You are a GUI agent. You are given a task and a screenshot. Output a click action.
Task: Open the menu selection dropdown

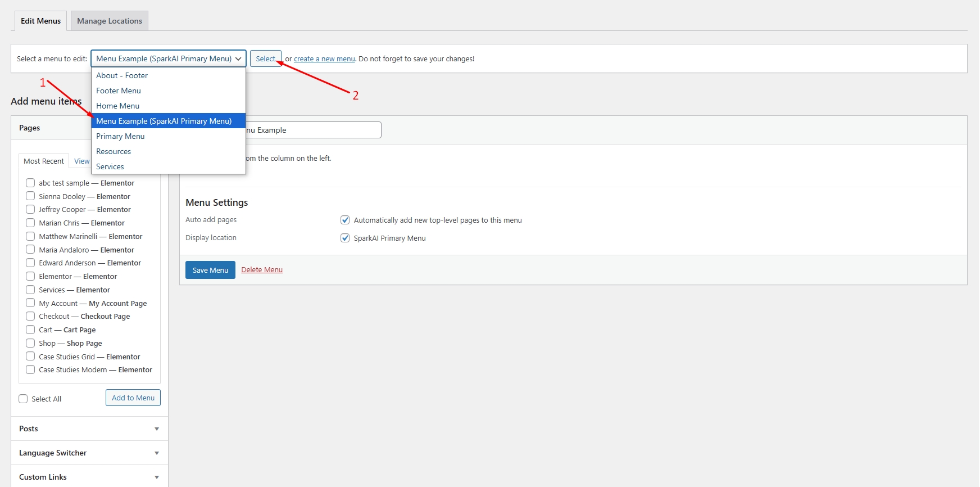tap(168, 58)
